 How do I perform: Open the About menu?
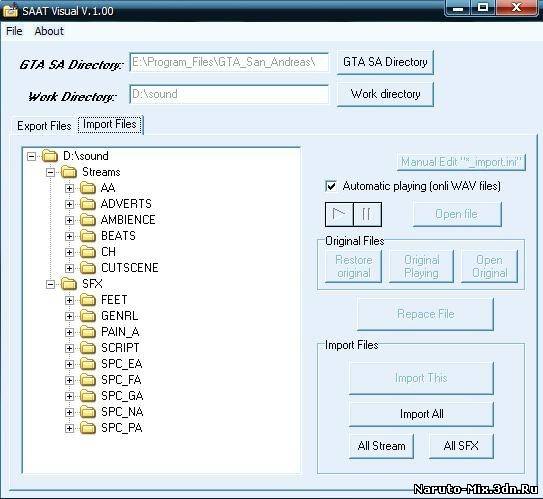49,31
